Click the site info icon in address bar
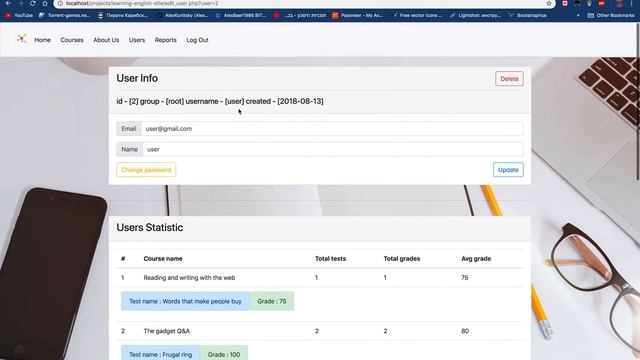640x360 pixels. click(60, 3)
